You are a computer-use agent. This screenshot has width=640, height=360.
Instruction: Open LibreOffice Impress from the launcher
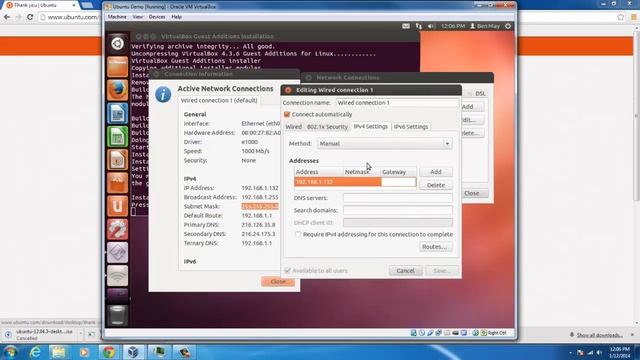(x=118, y=160)
